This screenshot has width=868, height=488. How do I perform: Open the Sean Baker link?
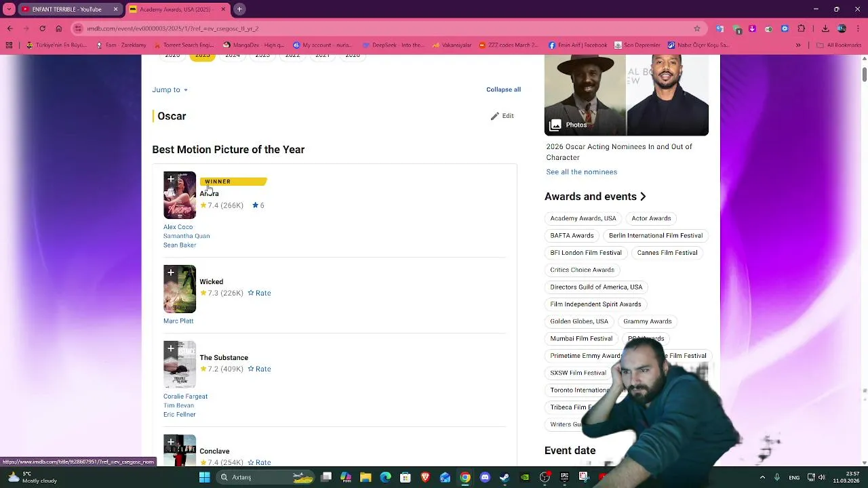pyautogui.click(x=180, y=245)
